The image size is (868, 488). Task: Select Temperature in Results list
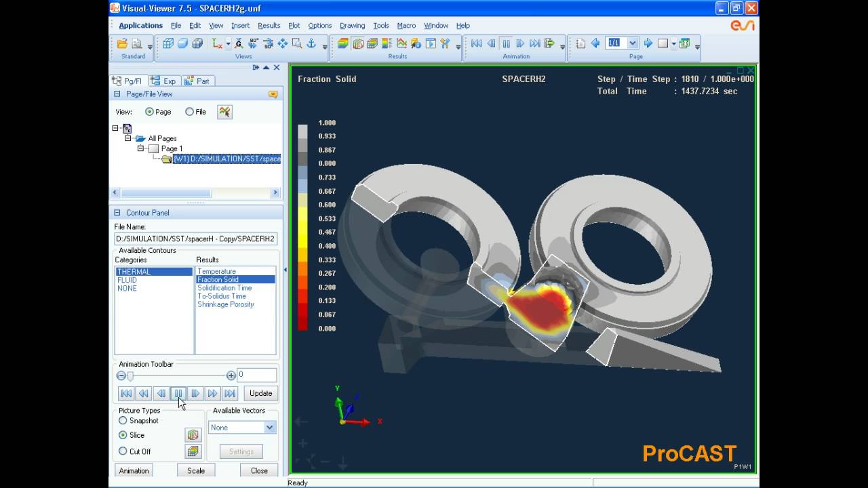(x=216, y=271)
